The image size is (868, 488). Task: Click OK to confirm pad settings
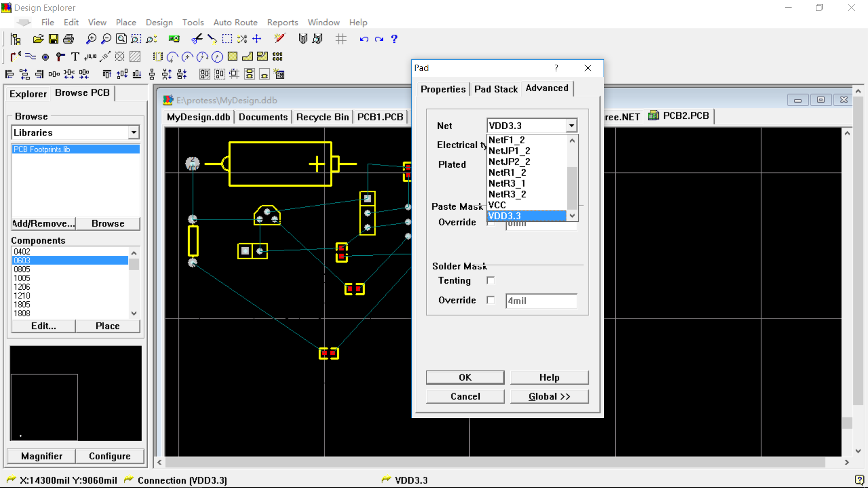click(x=465, y=376)
